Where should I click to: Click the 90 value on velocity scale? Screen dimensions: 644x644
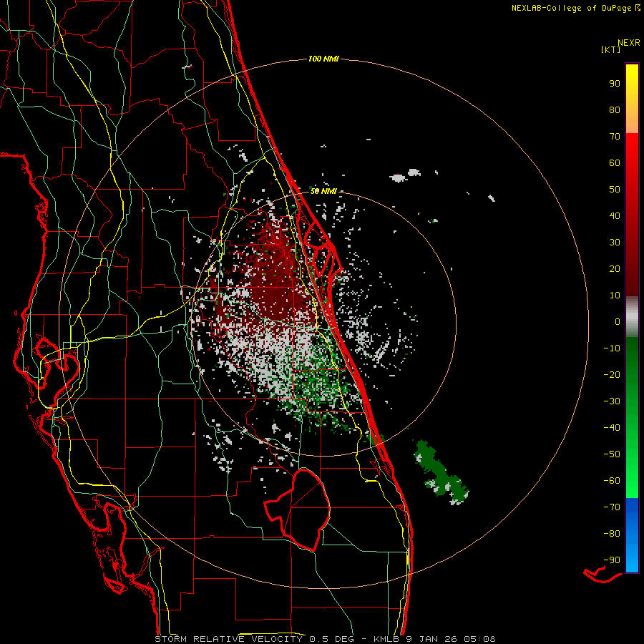pyautogui.click(x=615, y=84)
